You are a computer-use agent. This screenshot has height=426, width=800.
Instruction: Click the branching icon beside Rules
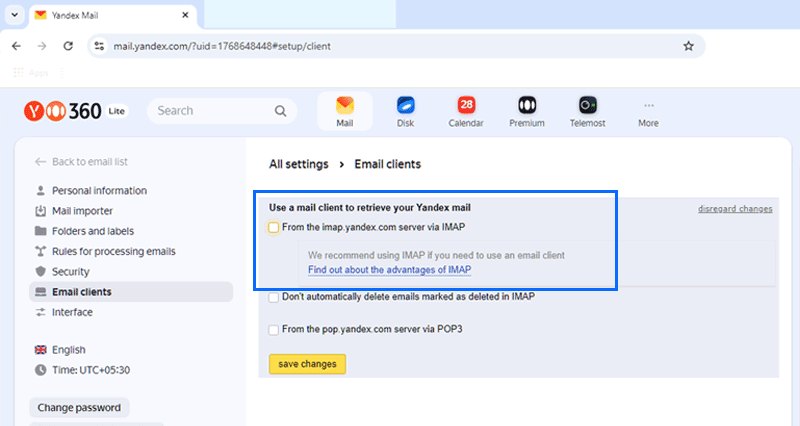click(40, 252)
